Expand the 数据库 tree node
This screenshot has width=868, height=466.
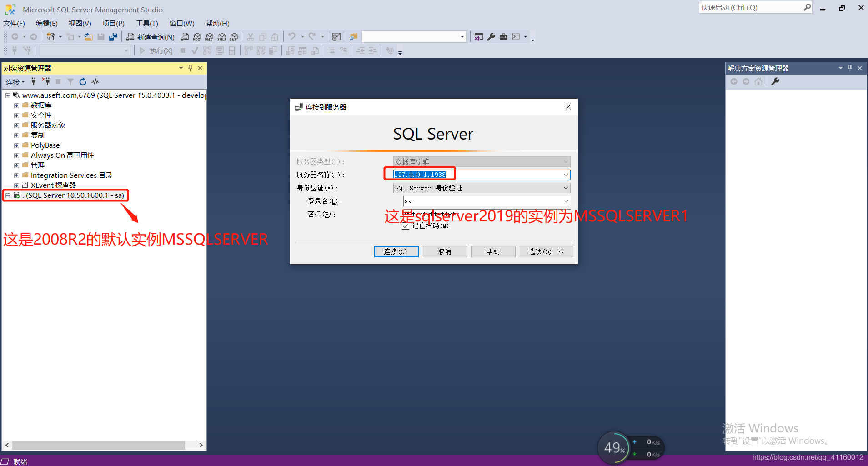16,105
